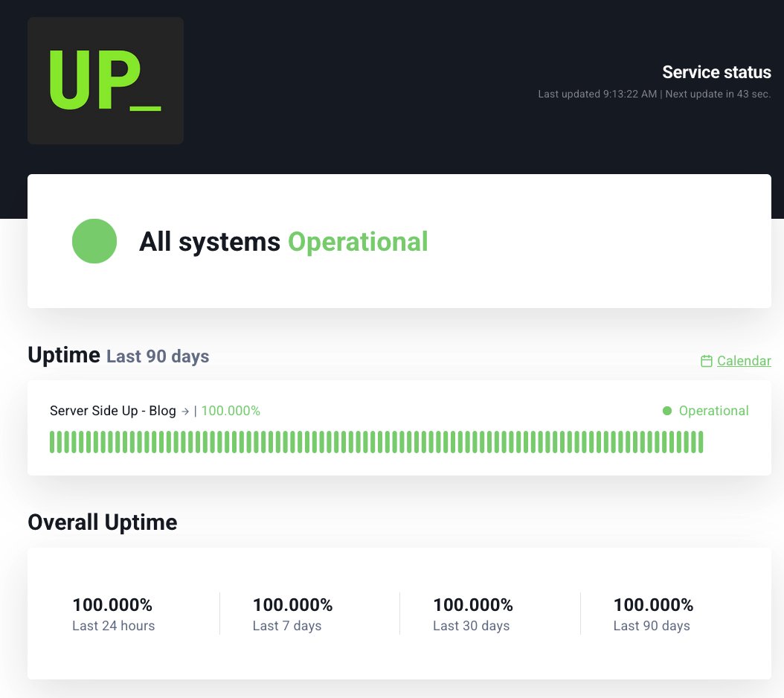The width and height of the screenshot is (784, 698).
Task: Click the large green status circle
Action: tap(94, 241)
